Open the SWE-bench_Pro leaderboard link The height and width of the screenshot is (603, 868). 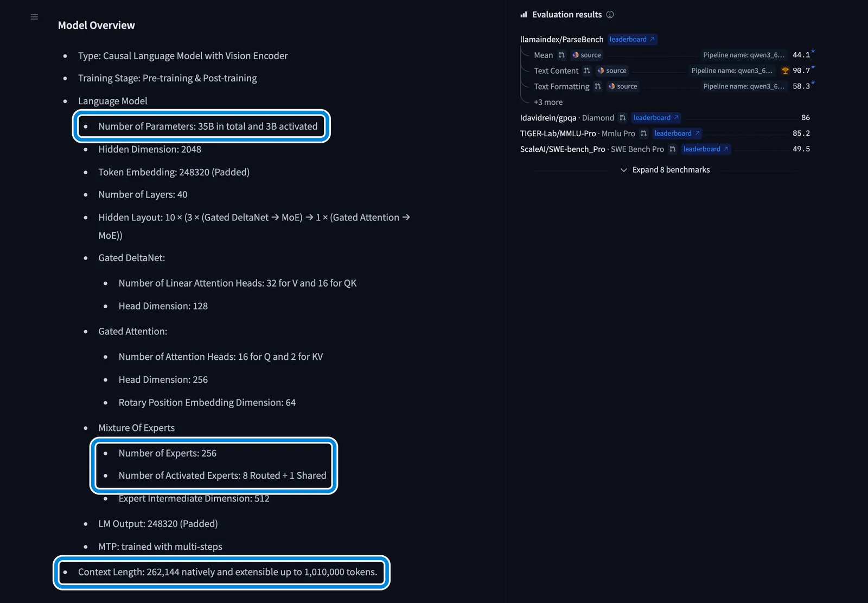point(706,149)
